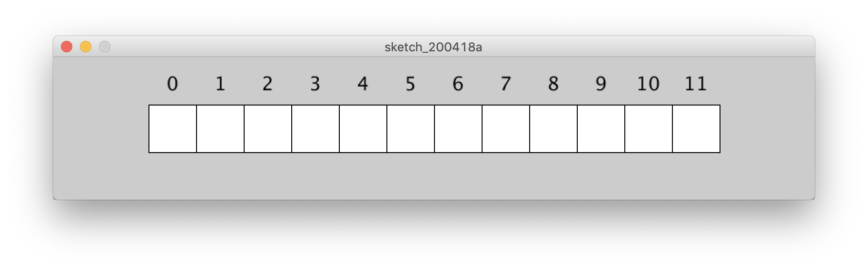Click the index label 0
This screenshot has width=868, height=270.
point(172,84)
